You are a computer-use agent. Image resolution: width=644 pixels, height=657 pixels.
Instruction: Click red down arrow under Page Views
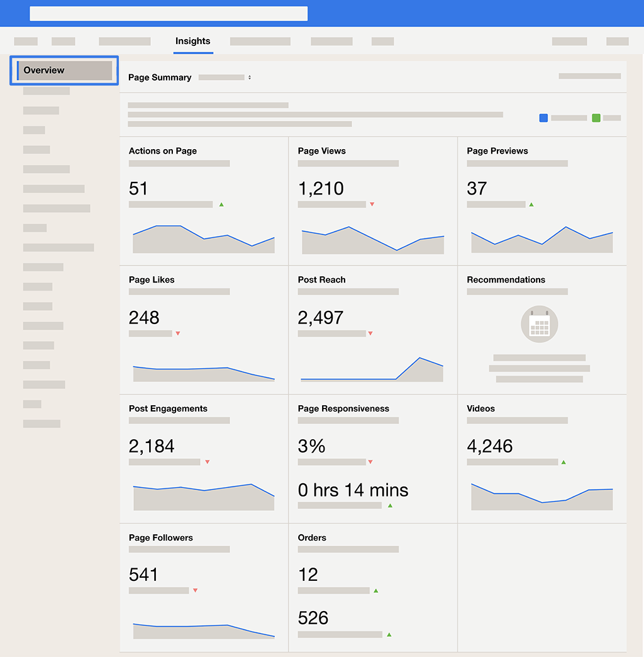pos(372,204)
